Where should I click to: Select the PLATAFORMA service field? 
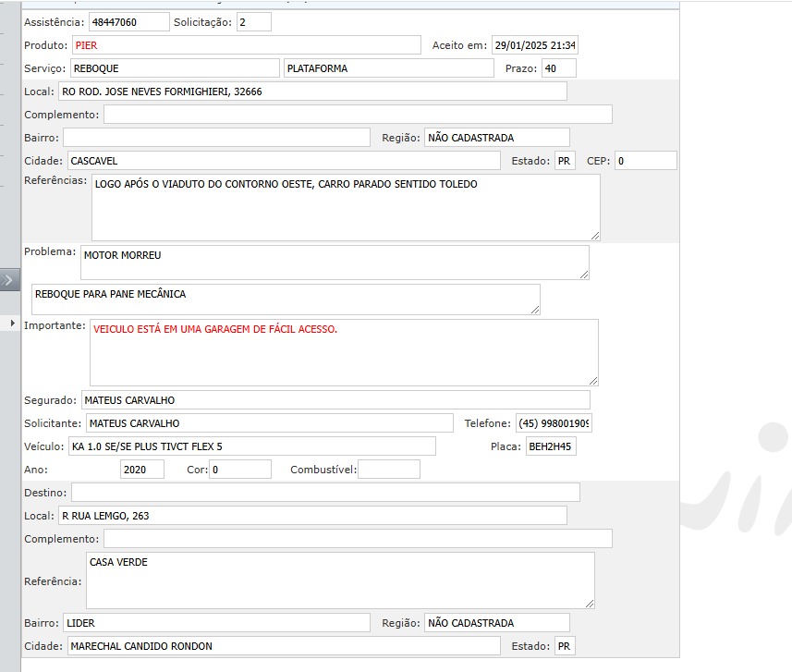click(389, 68)
